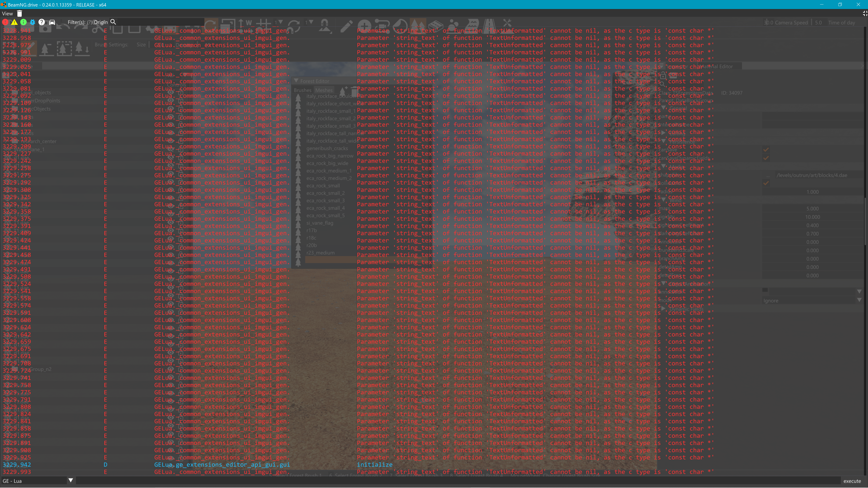Toggle the yellow warning log filter
Viewport: 868px width, 488px height.
[14, 22]
